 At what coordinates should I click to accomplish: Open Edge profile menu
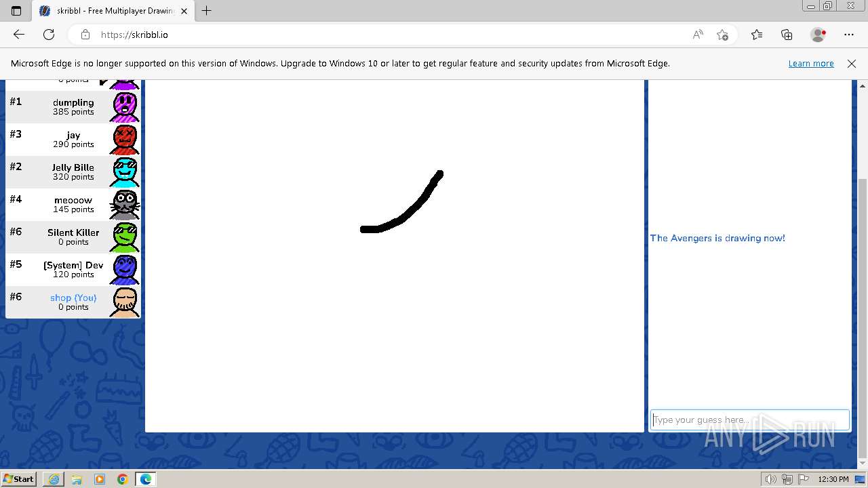point(818,35)
